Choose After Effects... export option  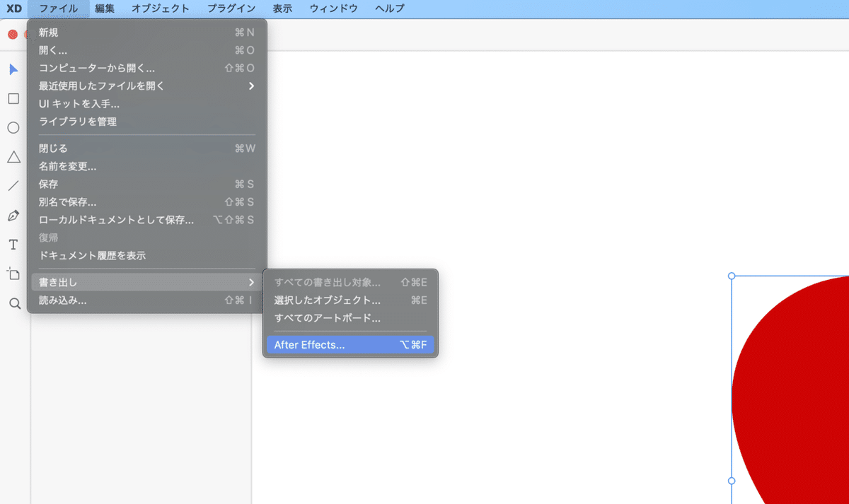(x=350, y=345)
